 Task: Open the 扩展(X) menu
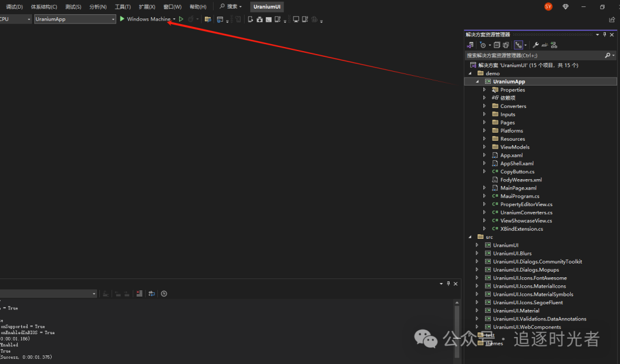147,7
